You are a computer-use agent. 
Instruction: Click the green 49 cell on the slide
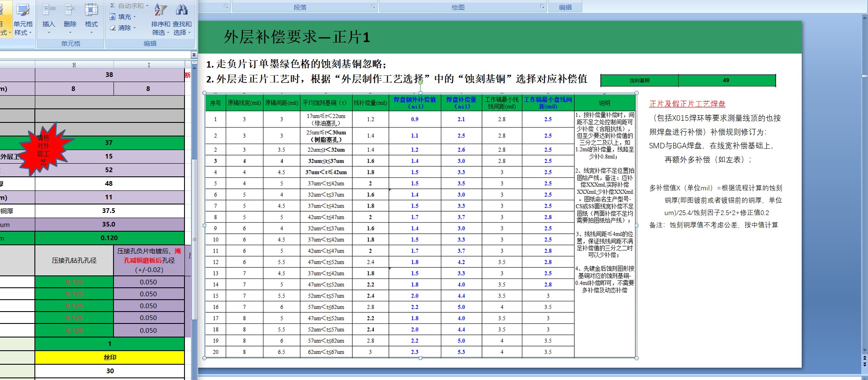click(726, 80)
